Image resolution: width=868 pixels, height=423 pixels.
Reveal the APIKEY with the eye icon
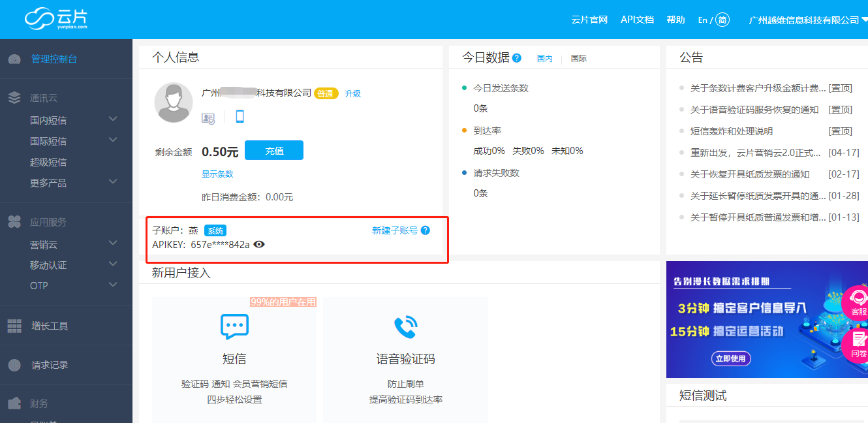[259, 244]
